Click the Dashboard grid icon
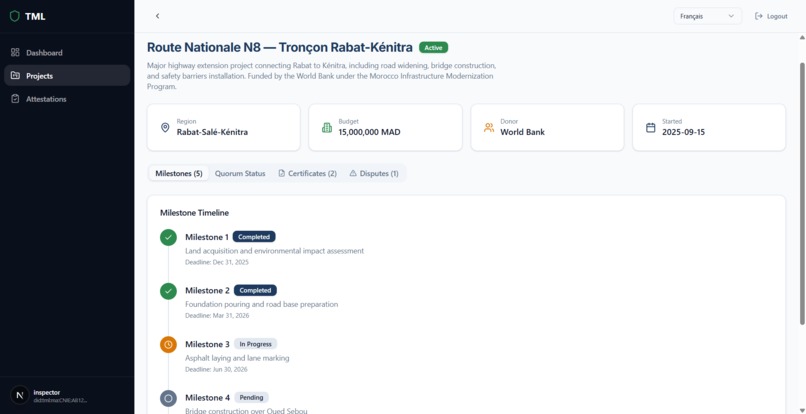This screenshot has height=414, width=806. tap(15, 52)
